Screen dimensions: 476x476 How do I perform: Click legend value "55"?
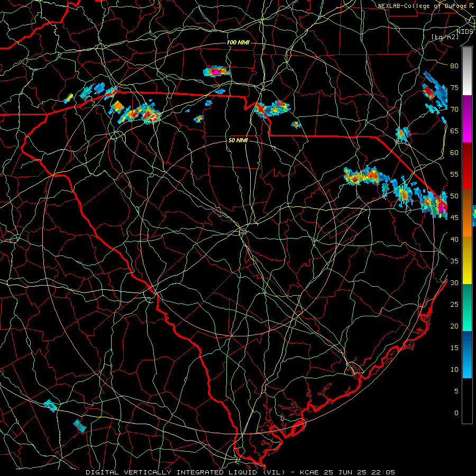(x=454, y=174)
